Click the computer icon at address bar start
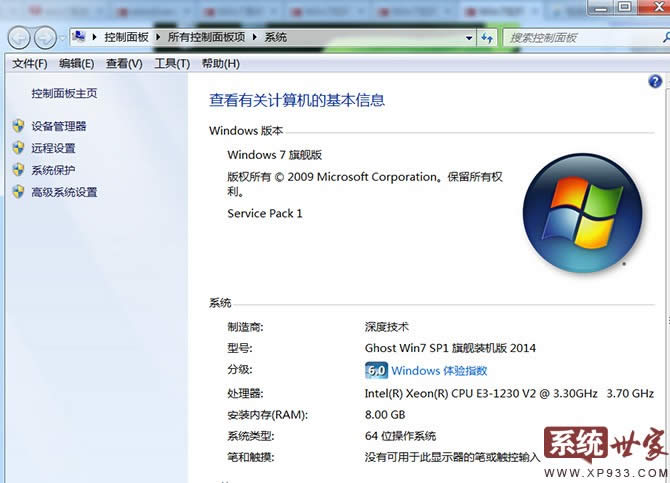This screenshot has height=483, width=670. [x=80, y=37]
